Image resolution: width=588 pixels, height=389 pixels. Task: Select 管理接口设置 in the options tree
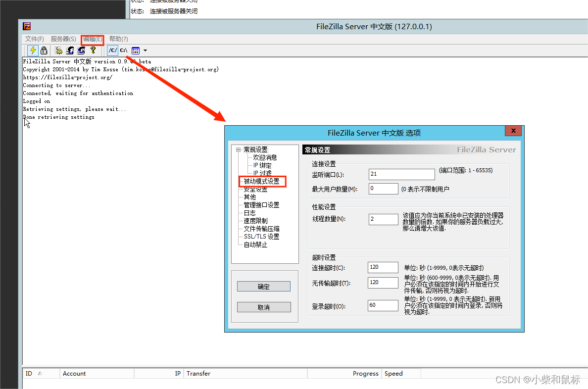click(x=262, y=205)
